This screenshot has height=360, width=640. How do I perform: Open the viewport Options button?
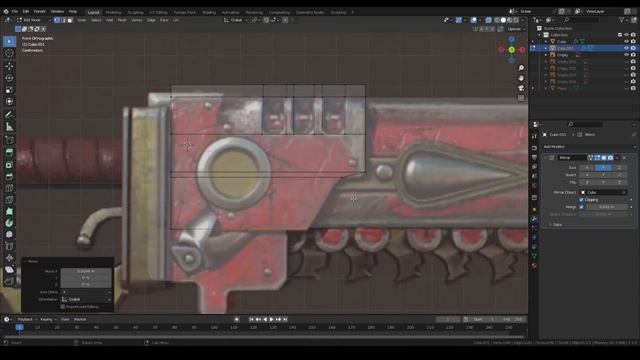click(x=515, y=29)
